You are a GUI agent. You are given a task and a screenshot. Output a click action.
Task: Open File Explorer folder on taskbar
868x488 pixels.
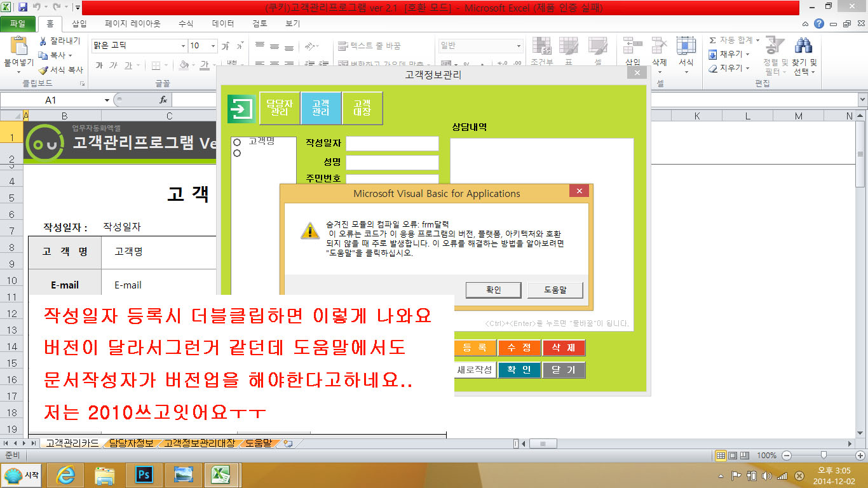(x=105, y=475)
